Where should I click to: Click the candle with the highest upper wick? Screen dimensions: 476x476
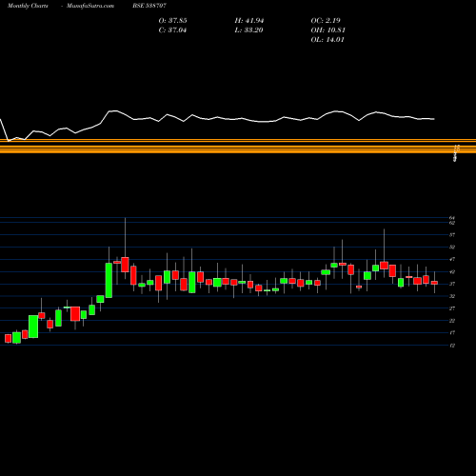125,265
